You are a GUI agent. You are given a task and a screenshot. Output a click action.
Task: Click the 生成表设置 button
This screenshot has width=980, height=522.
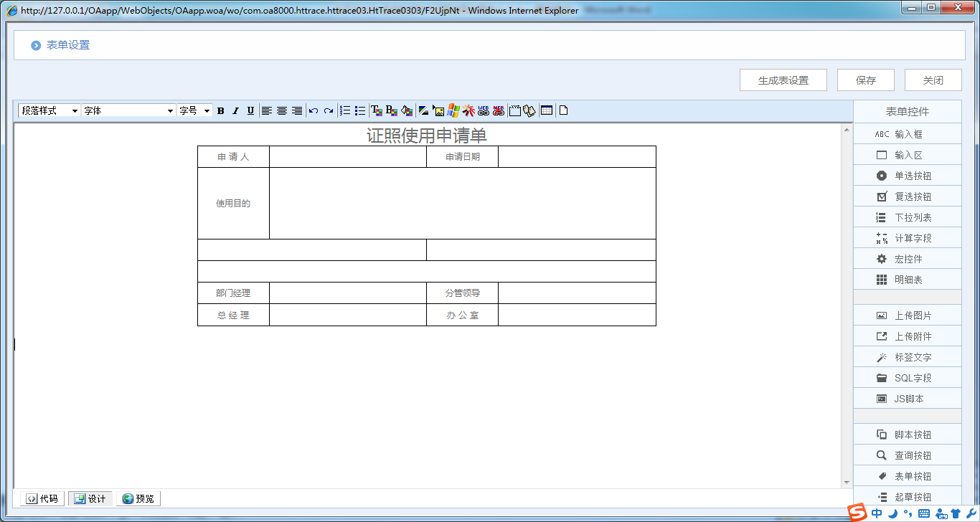pyautogui.click(x=783, y=80)
